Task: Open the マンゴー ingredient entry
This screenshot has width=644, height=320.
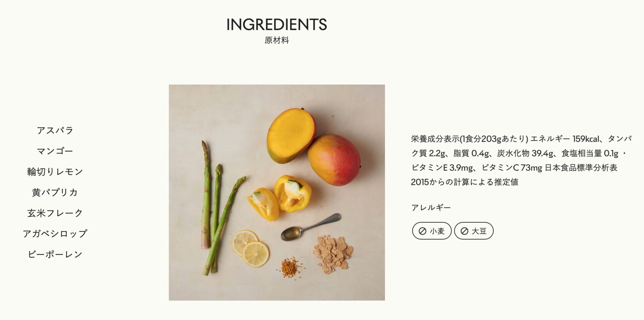Action: (x=55, y=151)
